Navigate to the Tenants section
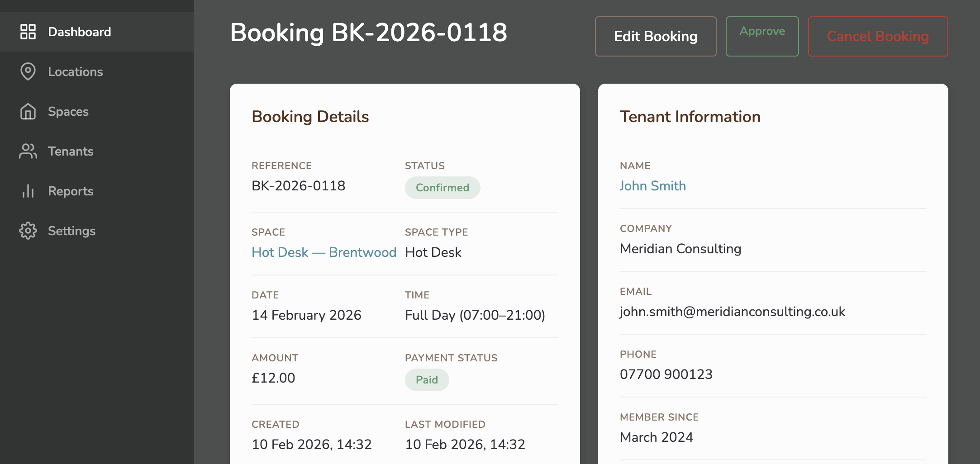 (x=71, y=151)
